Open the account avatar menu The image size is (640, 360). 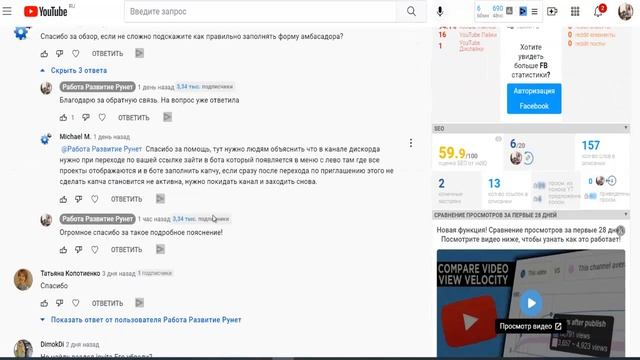625,11
